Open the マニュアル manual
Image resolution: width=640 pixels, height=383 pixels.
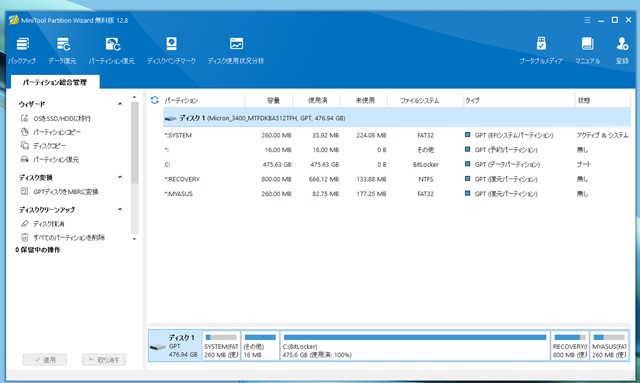coord(587,50)
